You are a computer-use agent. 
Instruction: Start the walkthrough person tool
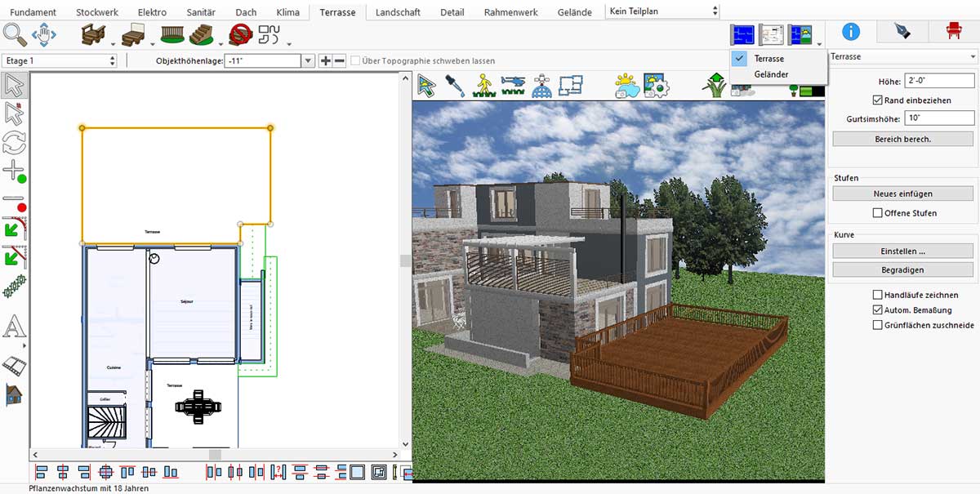[x=483, y=85]
